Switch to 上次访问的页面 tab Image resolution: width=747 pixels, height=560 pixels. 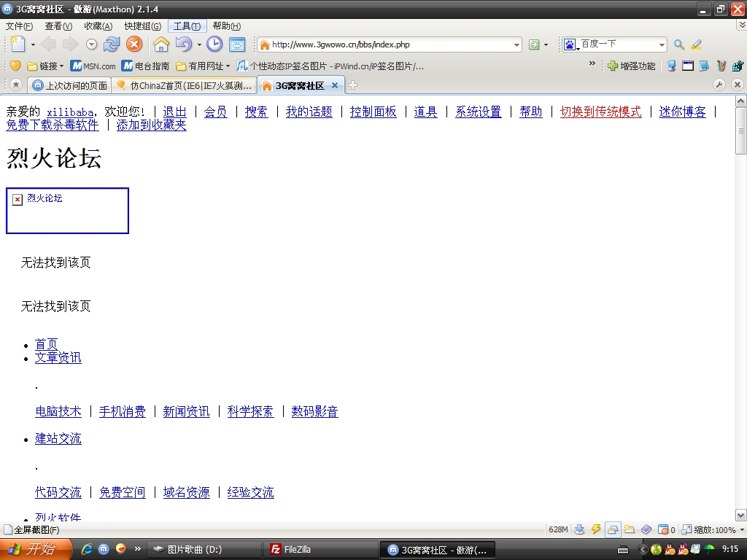click(69, 86)
